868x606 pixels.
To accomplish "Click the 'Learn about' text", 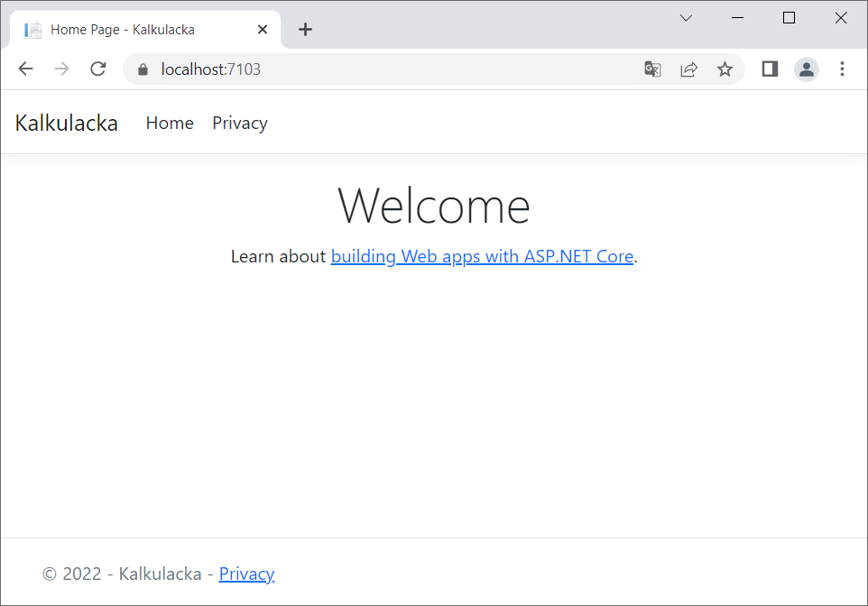I will click(x=278, y=256).
